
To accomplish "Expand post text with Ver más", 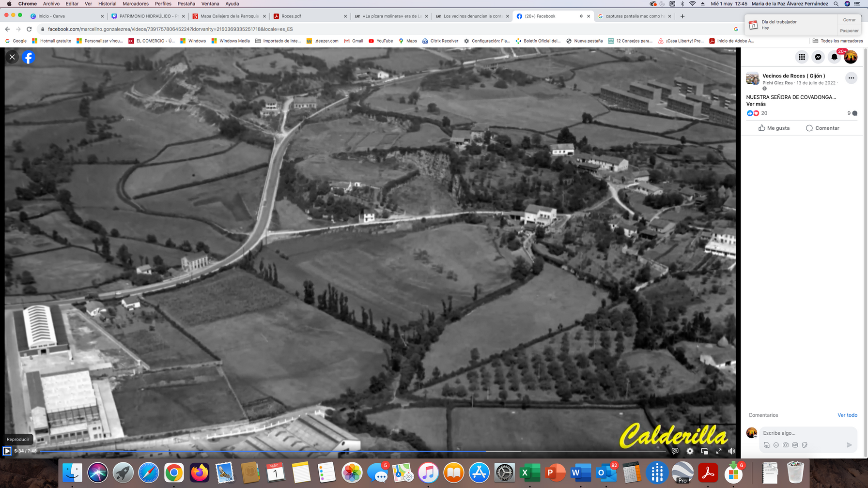I will point(756,104).
